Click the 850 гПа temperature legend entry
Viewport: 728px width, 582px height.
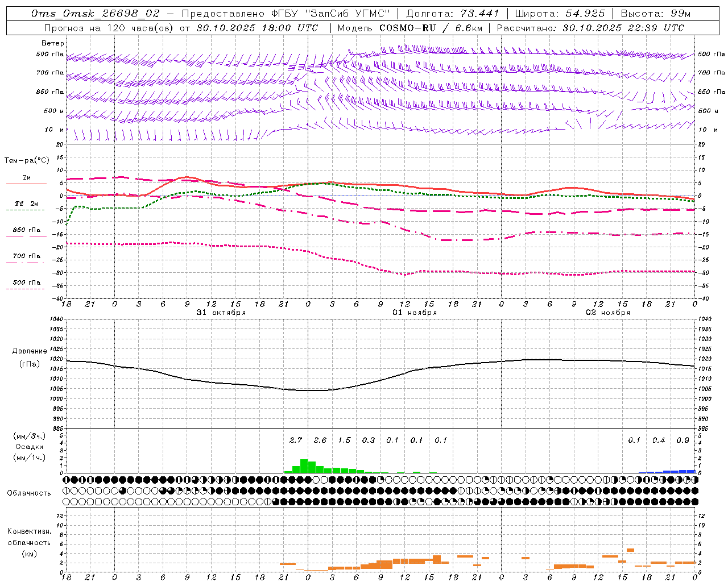[x=26, y=230]
